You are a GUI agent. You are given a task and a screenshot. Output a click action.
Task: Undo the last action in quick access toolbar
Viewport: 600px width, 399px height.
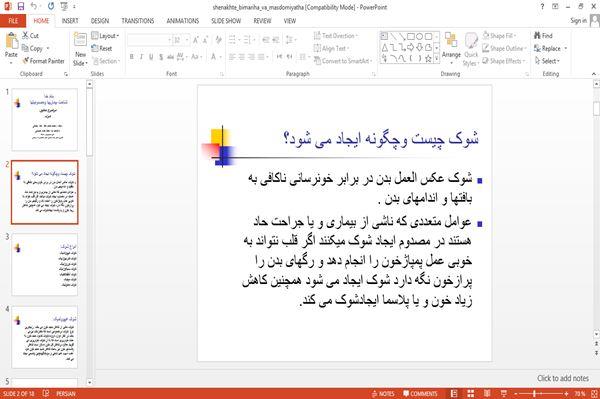[34, 7]
